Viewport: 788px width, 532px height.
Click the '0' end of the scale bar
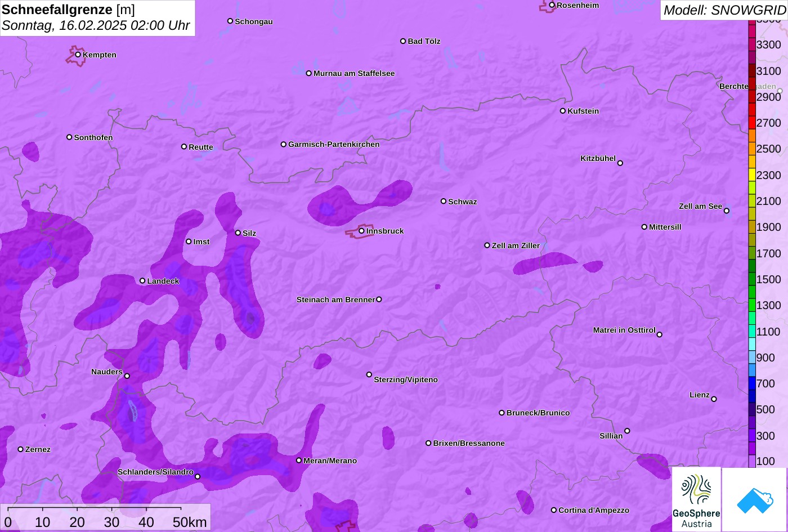click(x=8, y=522)
